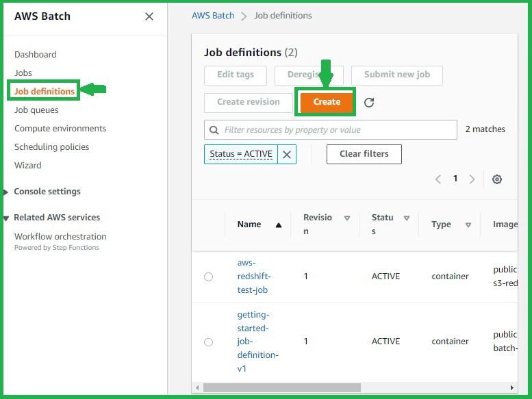Click the '2 matches' count text
The image size is (532, 399).
485,129
